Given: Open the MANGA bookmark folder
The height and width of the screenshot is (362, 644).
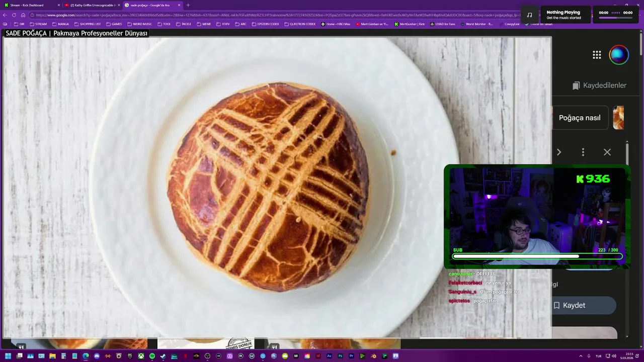Looking at the screenshot, I should (x=60, y=24).
